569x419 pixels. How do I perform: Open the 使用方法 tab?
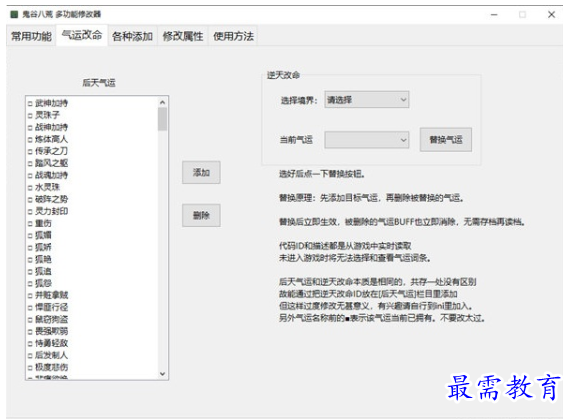233,36
